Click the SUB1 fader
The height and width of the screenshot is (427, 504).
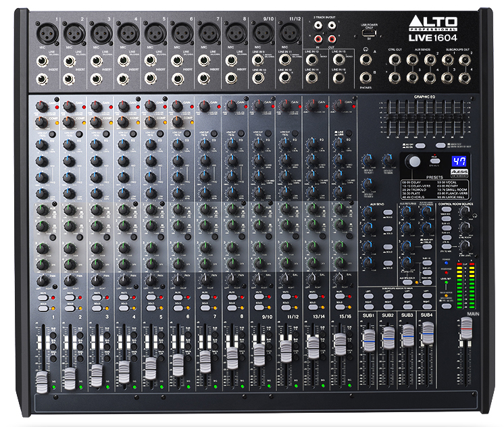click(x=369, y=340)
